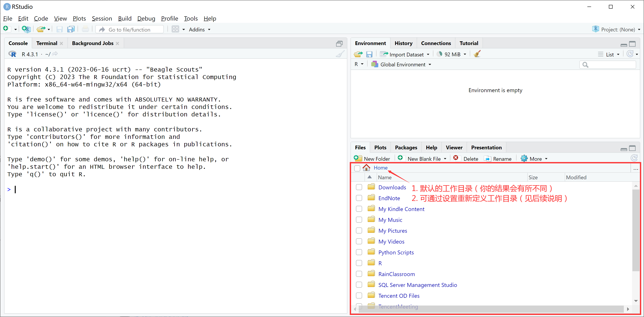Open the More gear dropdown in Files pane
The height and width of the screenshot is (317, 644).
[x=534, y=158]
